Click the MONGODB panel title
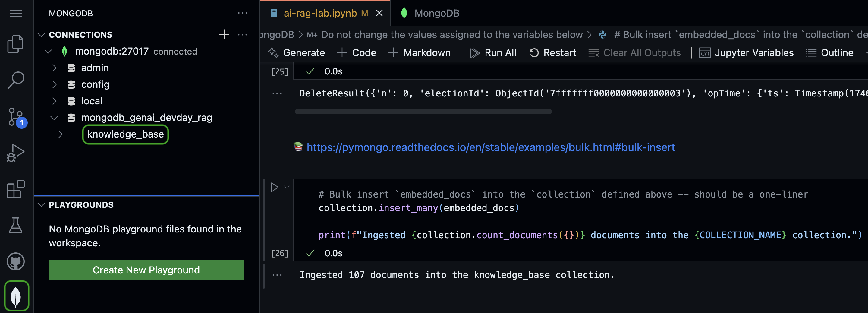The height and width of the screenshot is (313, 868). pos(71,14)
